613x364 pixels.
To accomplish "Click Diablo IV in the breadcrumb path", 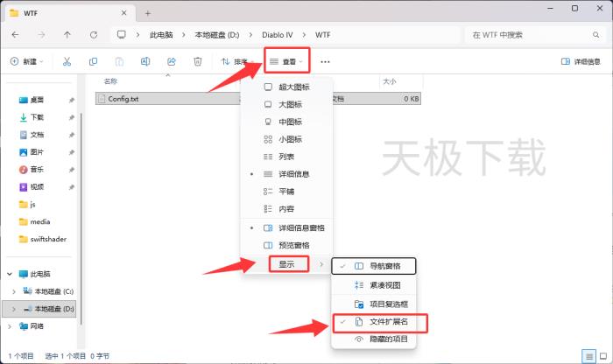I will [x=275, y=35].
